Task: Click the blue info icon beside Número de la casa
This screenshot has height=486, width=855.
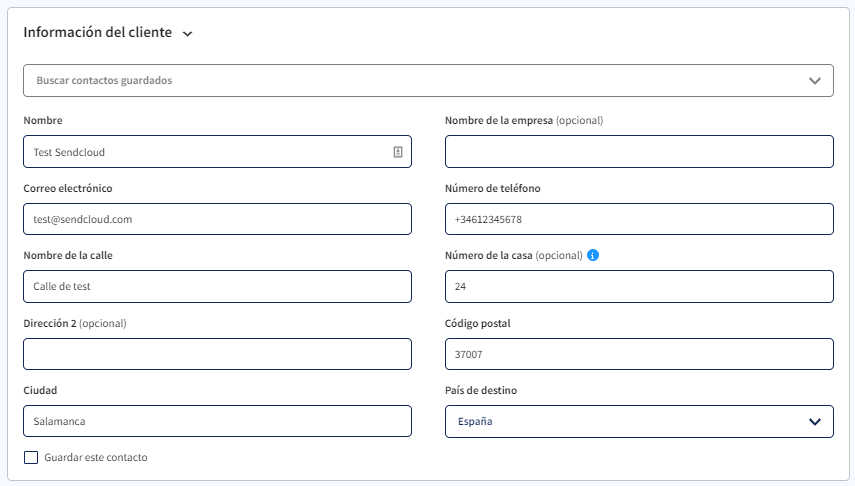Action: coord(593,255)
